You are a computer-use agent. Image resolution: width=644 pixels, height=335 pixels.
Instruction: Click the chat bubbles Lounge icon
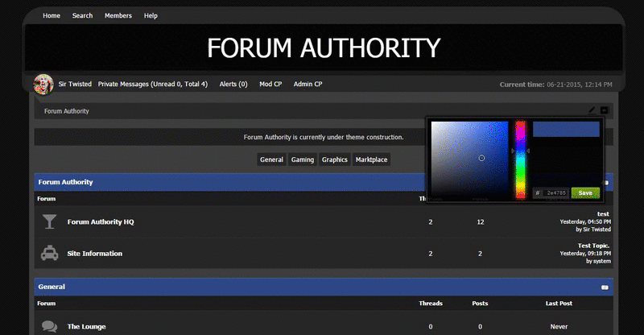pyautogui.click(x=49, y=326)
